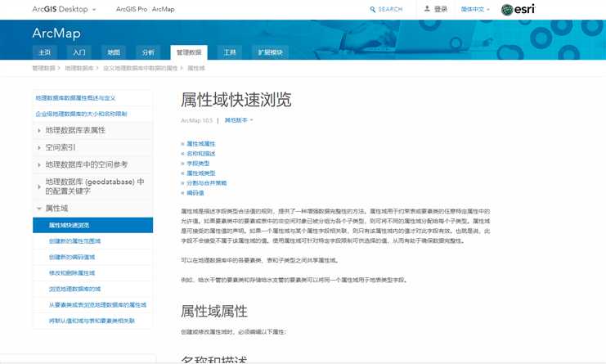Open the 扩展模块 tab
This screenshot has width=606, height=364.
click(x=271, y=52)
